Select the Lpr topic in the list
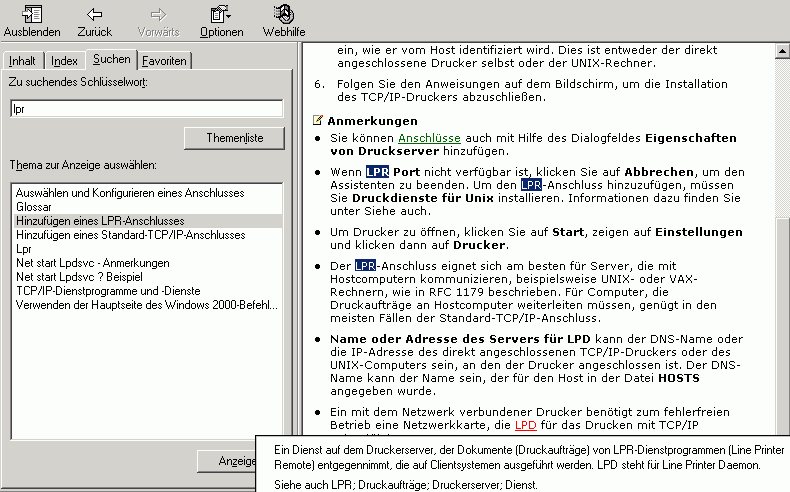The width and height of the screenshot is (790, 492). [146, 249]
